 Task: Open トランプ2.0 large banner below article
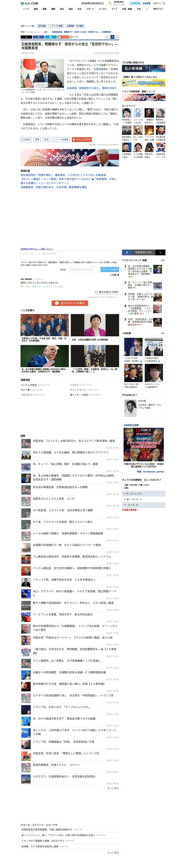[x=70, y=158]
